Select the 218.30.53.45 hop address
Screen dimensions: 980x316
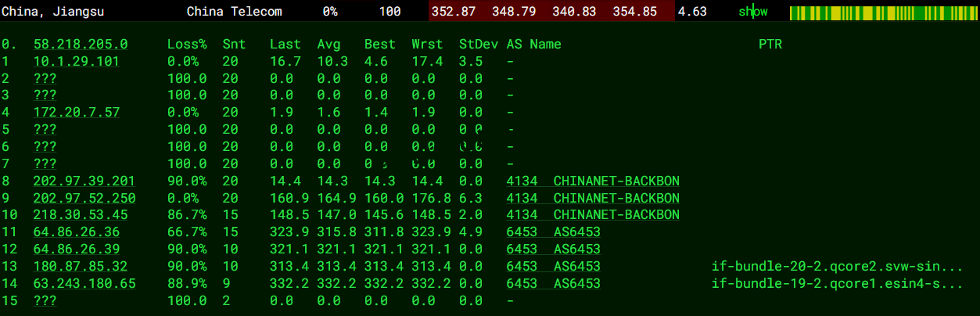tap(80, 215)
